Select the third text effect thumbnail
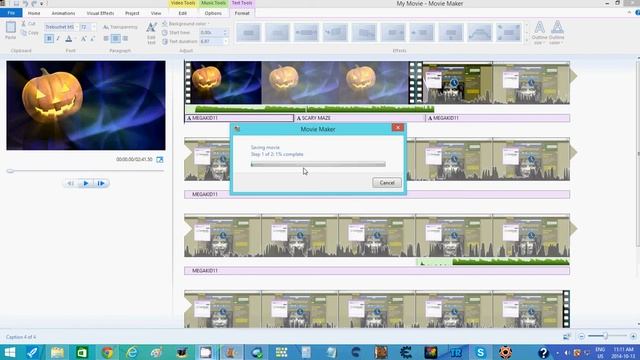This screenshot has height=360, width=640. point(307,33)
